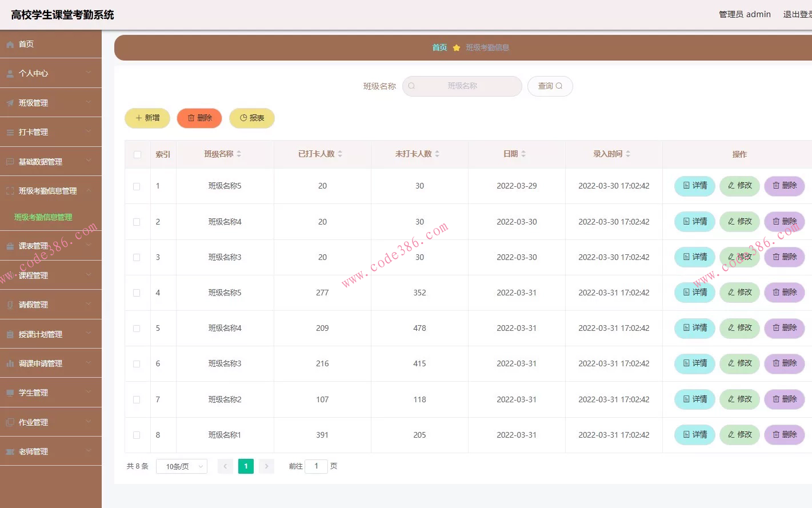Image resolution: width=812 pixels, height=508 pixels.
Task: Click the trash icon on the 删除 button
Action: (x=190, y=118)
